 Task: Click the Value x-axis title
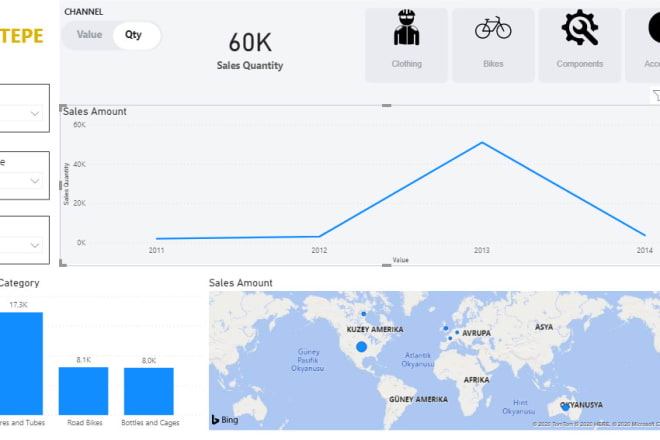coord(400,260)
